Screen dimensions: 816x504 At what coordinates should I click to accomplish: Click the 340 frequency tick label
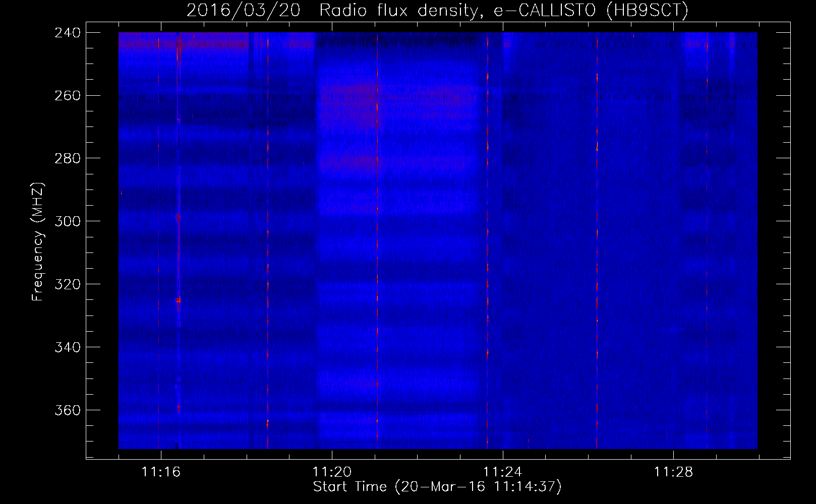pos(68,347)
